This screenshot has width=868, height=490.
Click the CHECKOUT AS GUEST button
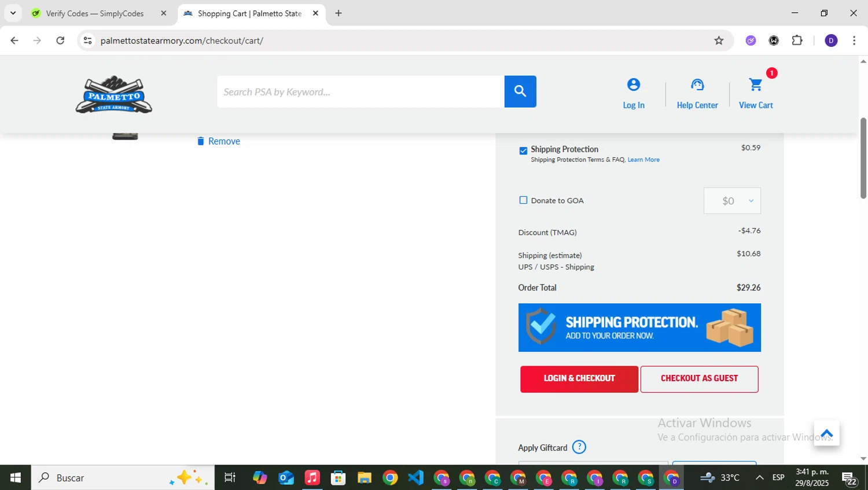pos(699,379)
